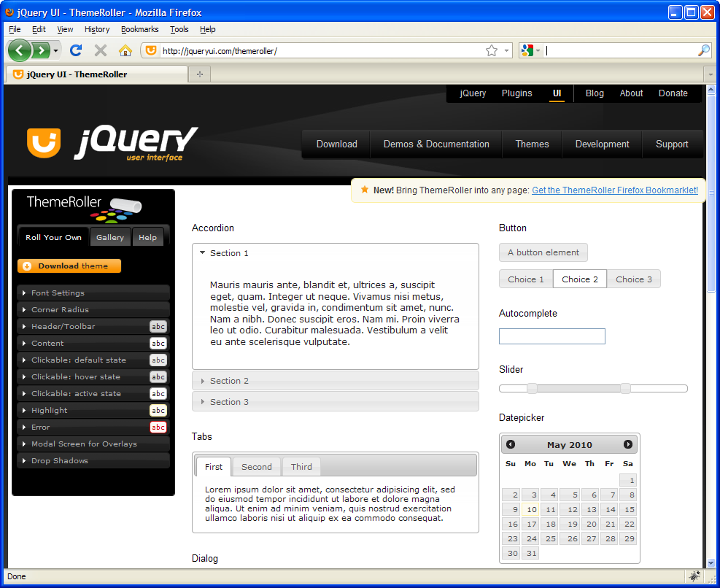Open Demos & Documentation section

pyautogui.click(x=436, y=144)
